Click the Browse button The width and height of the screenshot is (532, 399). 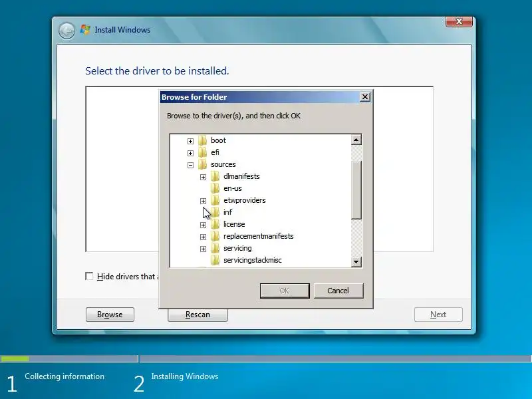110,315
